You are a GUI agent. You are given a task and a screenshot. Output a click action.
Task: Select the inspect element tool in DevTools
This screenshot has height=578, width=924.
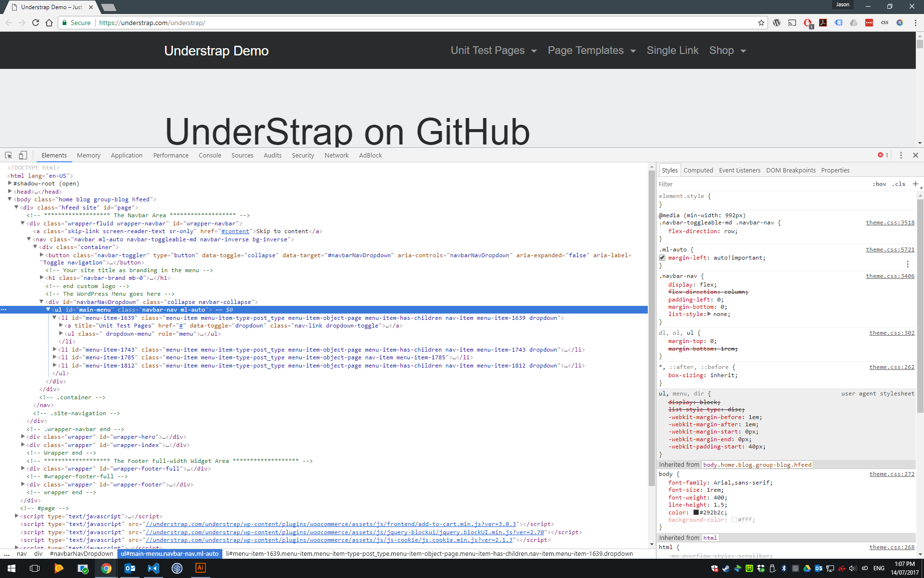point(8,155)
